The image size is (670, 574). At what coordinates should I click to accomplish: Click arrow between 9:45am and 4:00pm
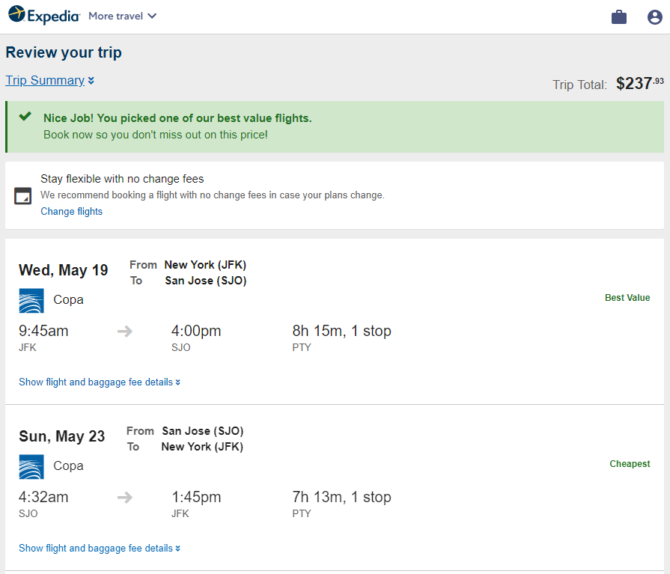[125, 331]
